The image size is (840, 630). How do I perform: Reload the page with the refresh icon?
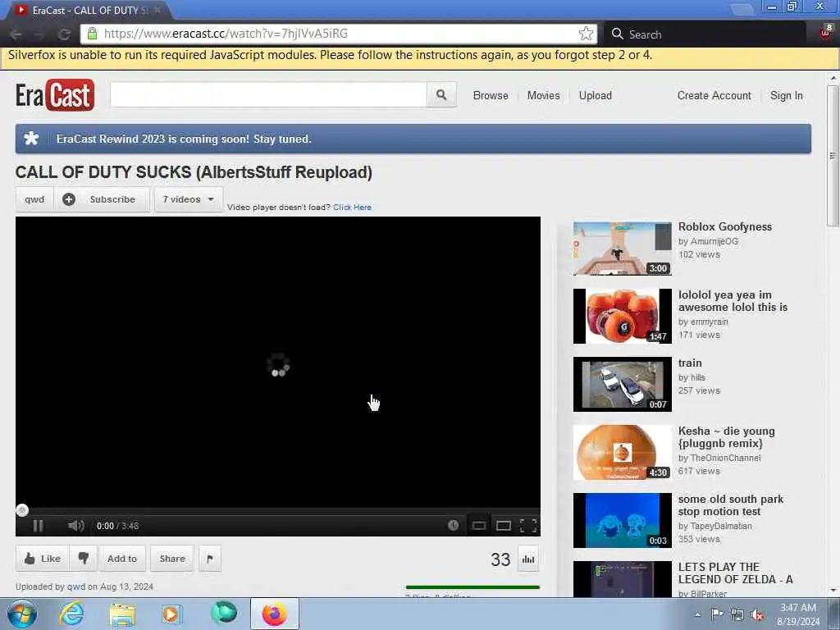pos(64,34)
